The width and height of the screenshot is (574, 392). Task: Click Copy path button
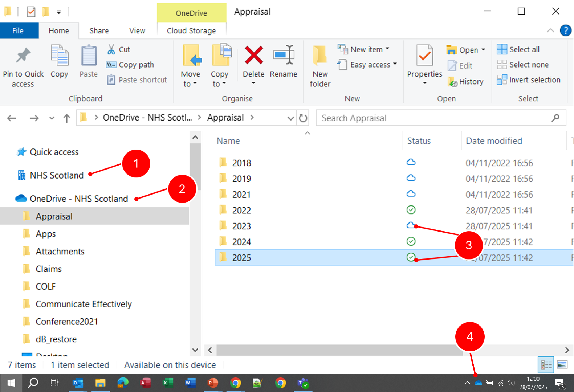(x=130, y=65)
